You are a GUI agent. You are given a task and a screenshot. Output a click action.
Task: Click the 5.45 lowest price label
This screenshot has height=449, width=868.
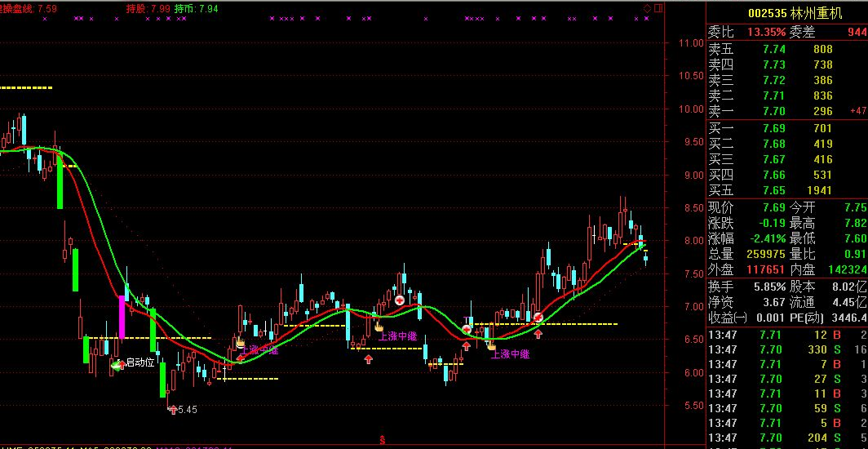(188, 410)
